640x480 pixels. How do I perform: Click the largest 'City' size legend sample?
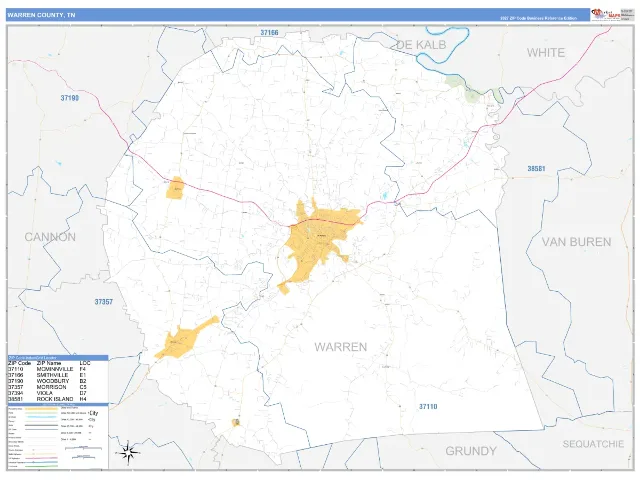coord(93,413)
